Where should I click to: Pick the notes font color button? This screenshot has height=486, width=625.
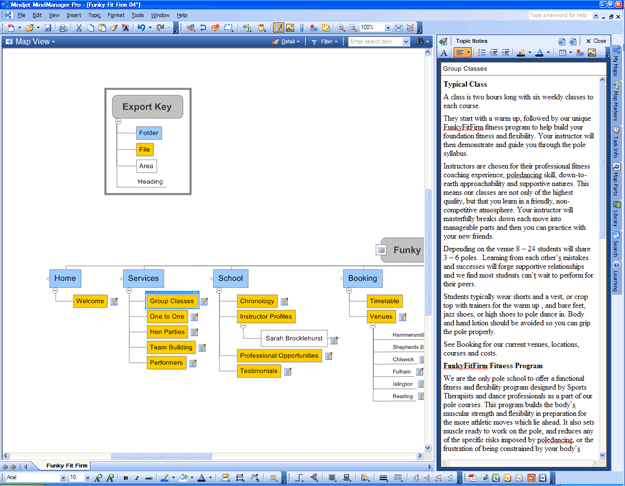(541, 53)
